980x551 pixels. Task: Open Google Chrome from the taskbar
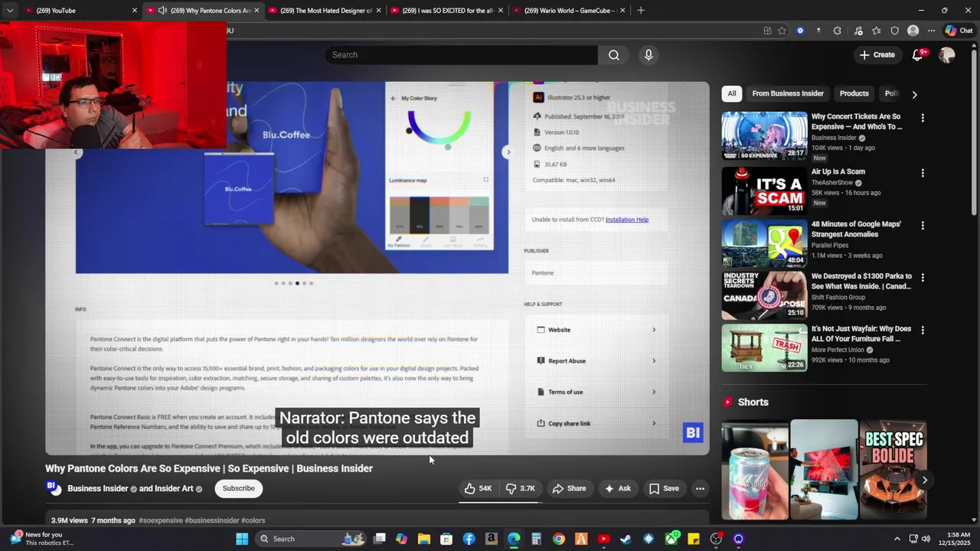(559, 539)
